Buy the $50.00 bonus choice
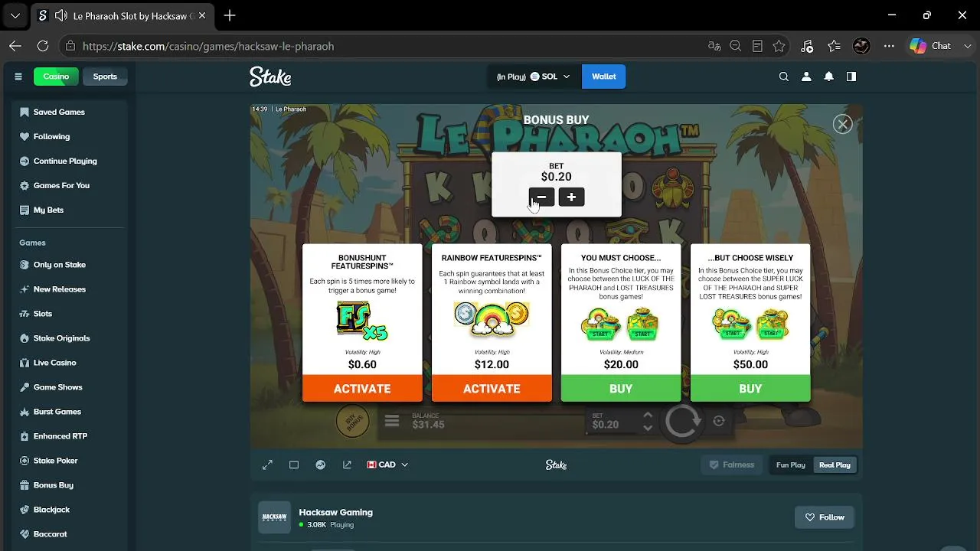This screenshot has width=980, height=551. coord(750,388)
